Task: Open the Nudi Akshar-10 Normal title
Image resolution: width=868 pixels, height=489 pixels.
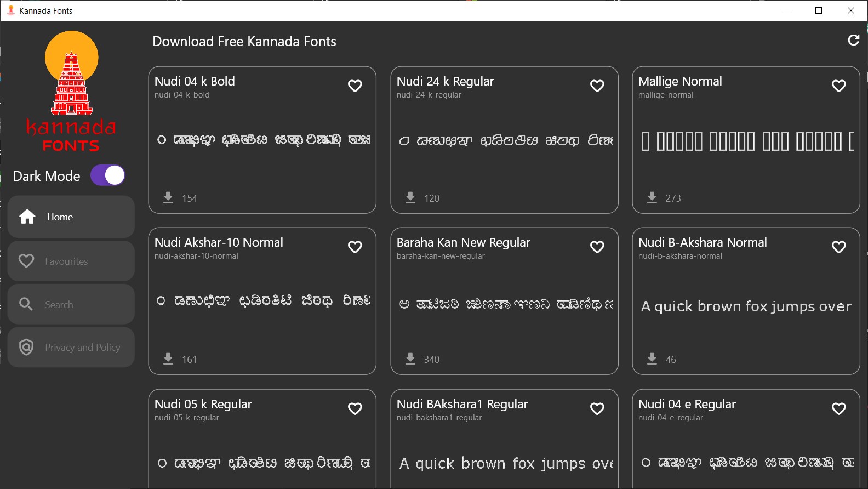Action: tap(219, 242)
